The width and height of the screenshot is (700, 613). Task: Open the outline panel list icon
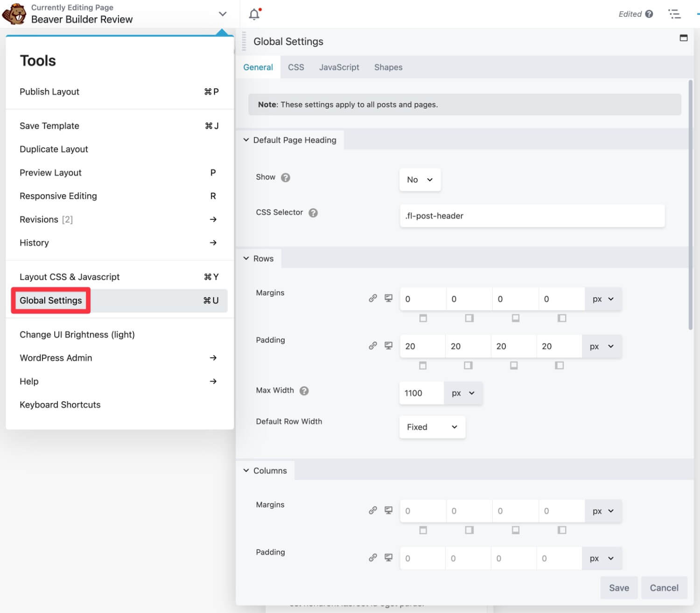point(674,14)
